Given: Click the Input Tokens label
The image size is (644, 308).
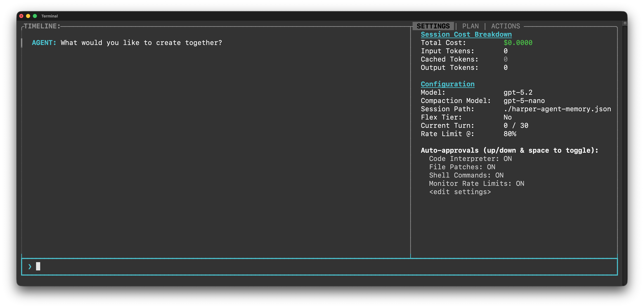Looking at the screenshot, I should pyautogui.click(x=447, y=51).
